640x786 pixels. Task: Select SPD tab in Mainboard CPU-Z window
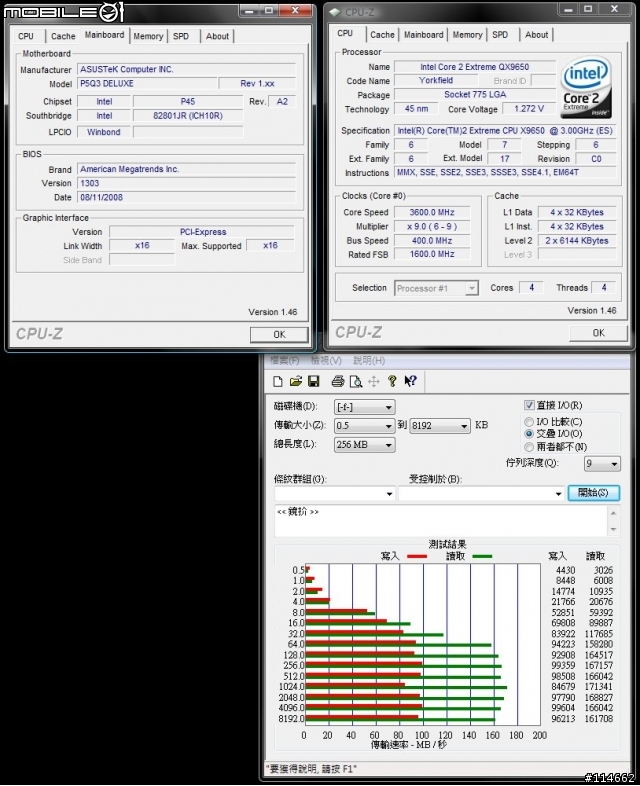pyautogui.click(x=181, y=36)
